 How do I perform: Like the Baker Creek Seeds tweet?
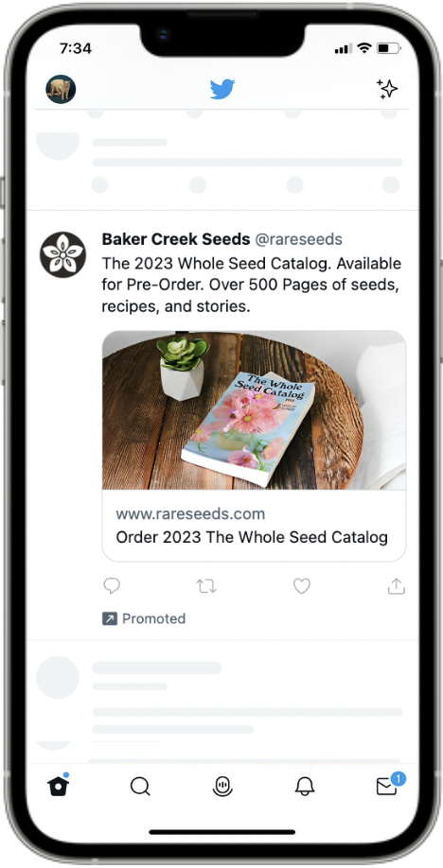(302, 585)
